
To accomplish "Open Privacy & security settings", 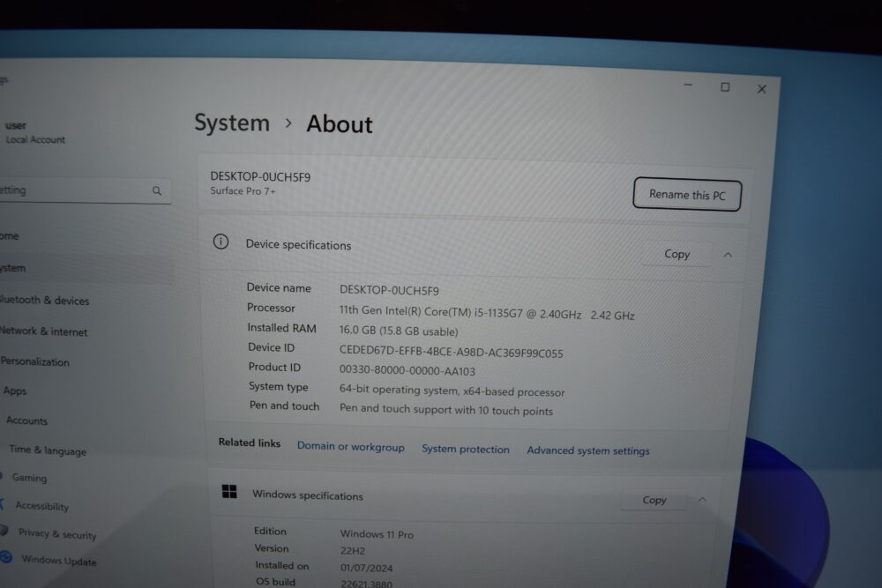I will click(57, 533).
